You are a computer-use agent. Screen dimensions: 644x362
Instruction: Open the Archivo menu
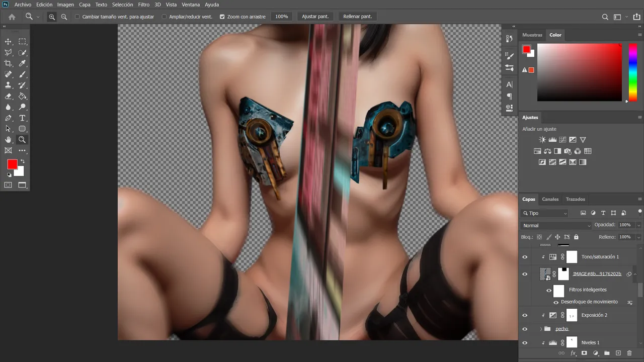23,5
